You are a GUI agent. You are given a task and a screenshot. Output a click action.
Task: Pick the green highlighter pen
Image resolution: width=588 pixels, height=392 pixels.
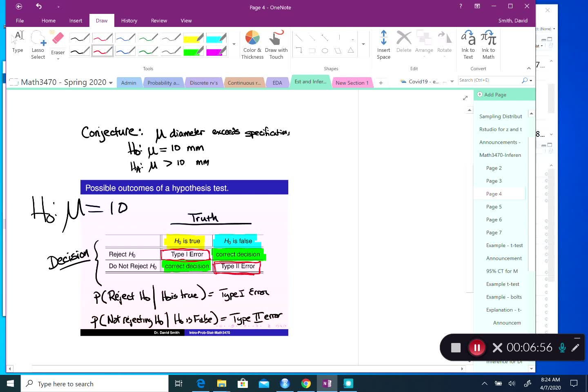[194, 51]
